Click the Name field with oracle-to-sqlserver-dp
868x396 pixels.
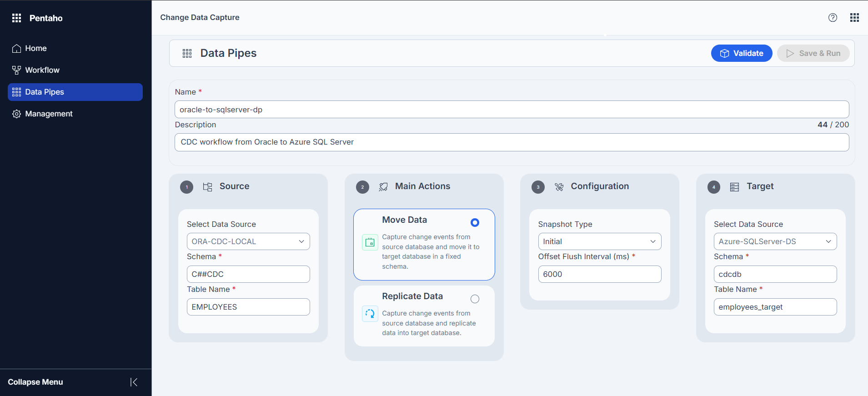tap(512, 110)
